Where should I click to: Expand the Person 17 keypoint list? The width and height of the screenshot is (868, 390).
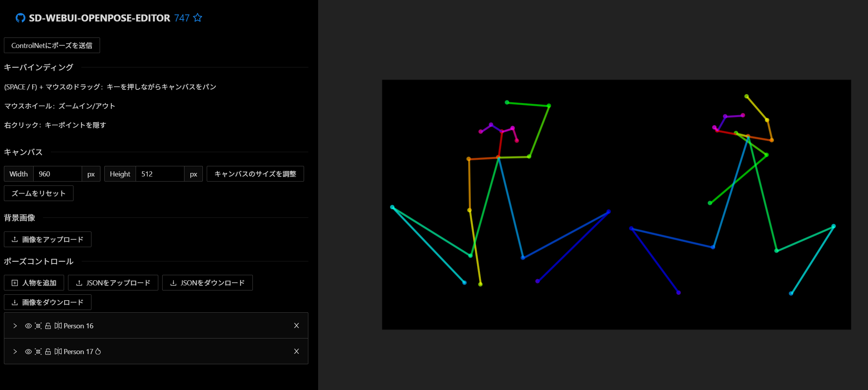(15, 352)
